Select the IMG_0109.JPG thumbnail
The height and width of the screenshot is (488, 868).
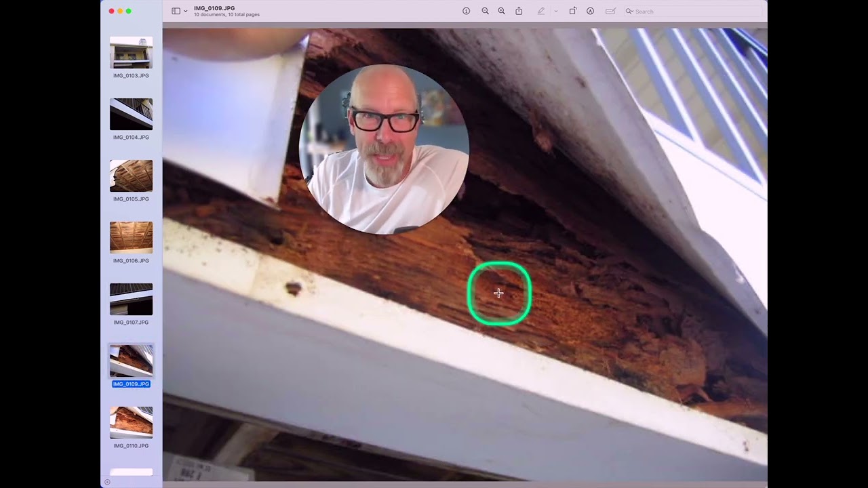pos(131,361)
